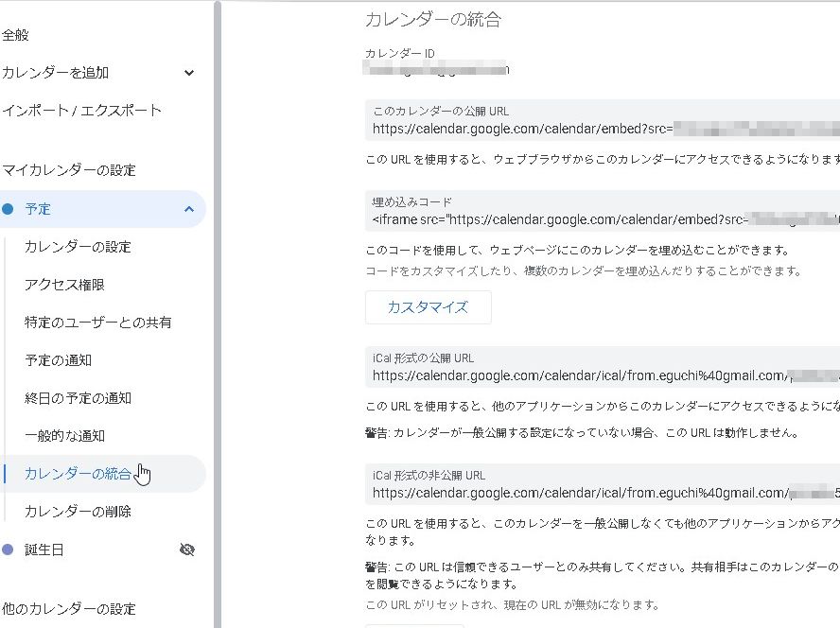Go to カレンダーの削除 section
840x628 pixels.
click(78, 512)
